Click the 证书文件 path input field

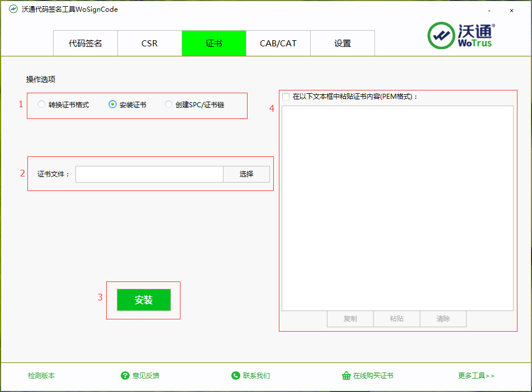(x=149, y=174)
